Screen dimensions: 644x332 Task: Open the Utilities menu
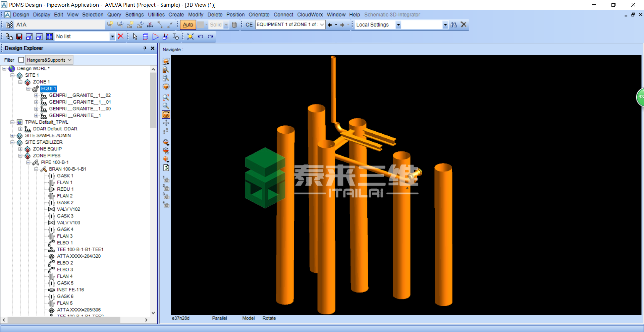[156, 15]
